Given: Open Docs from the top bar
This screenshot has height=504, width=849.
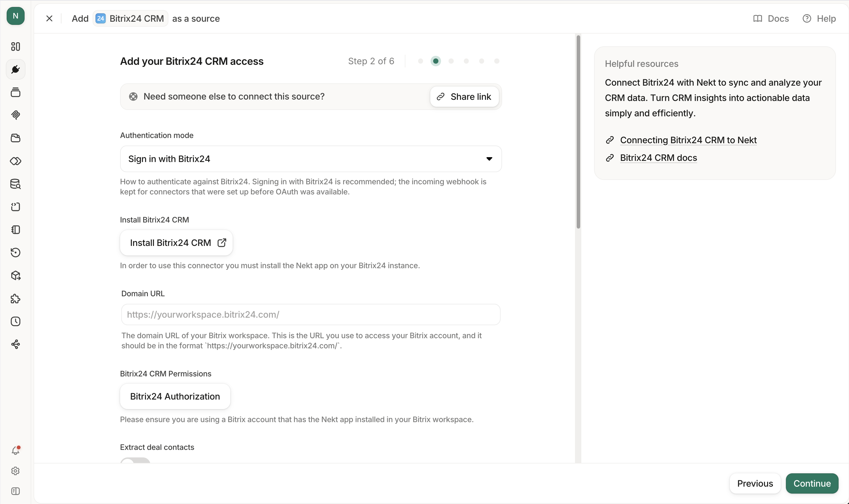Looking at the screenshot, I should [x=771, y=18].
